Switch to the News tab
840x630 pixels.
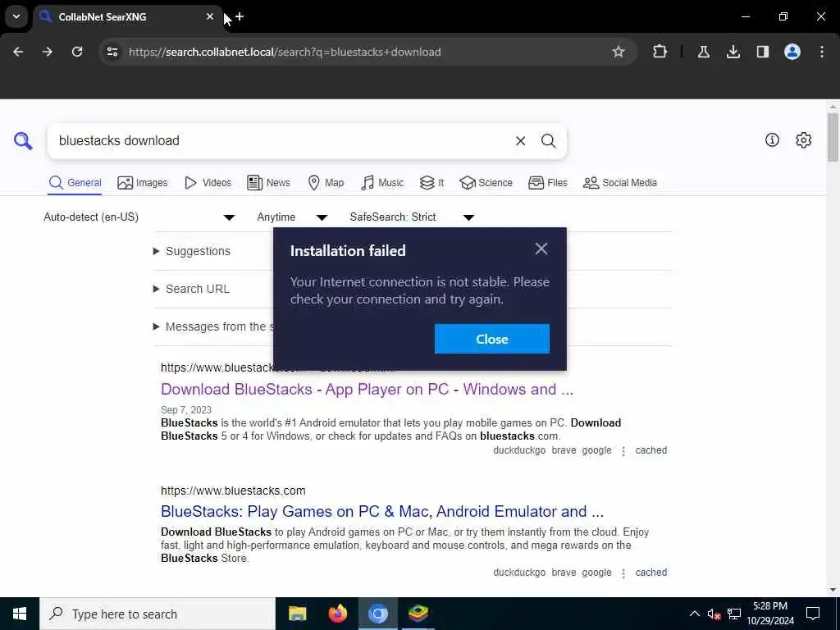coord(268,183)
